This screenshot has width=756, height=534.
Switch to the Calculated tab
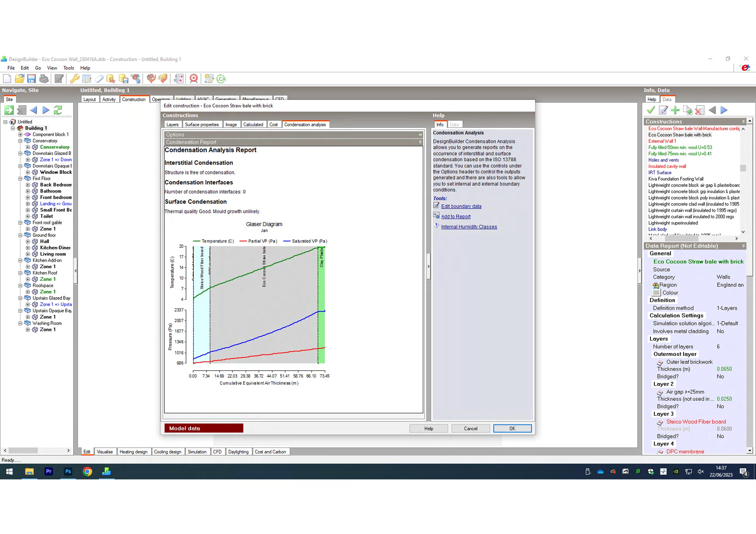(253, 124)
